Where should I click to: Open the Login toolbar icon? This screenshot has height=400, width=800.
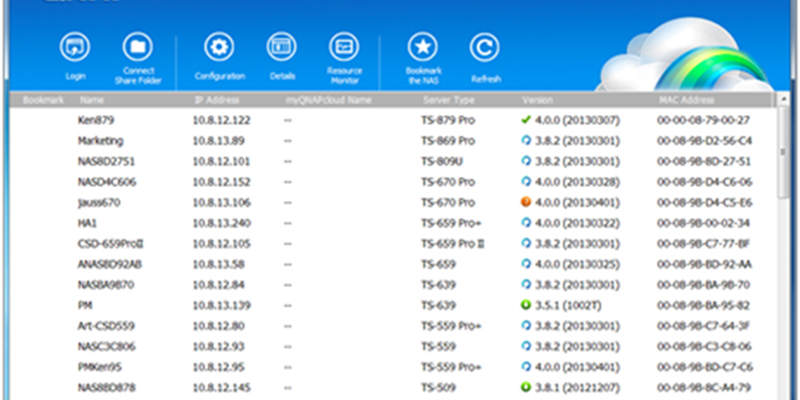[75, 47]
